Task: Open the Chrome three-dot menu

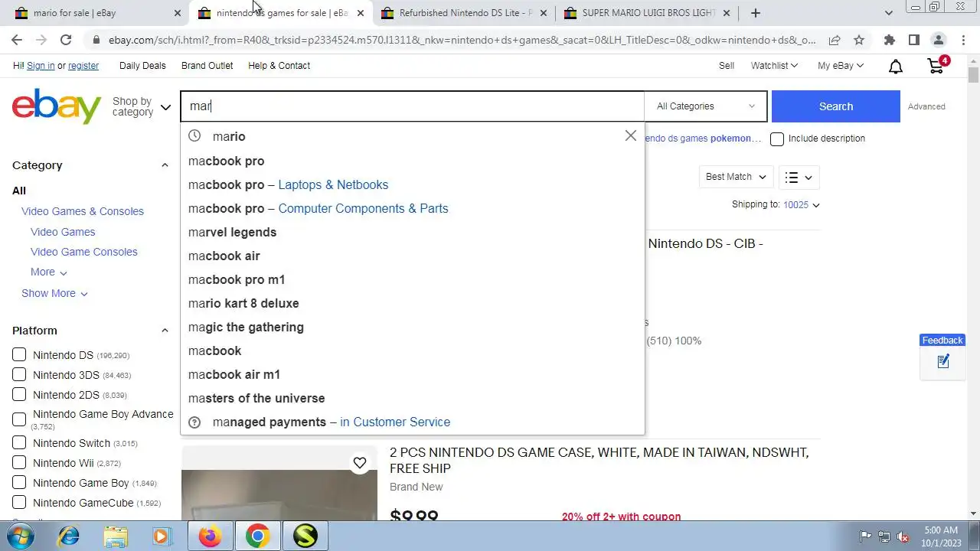Action: [x=962, y=40]
